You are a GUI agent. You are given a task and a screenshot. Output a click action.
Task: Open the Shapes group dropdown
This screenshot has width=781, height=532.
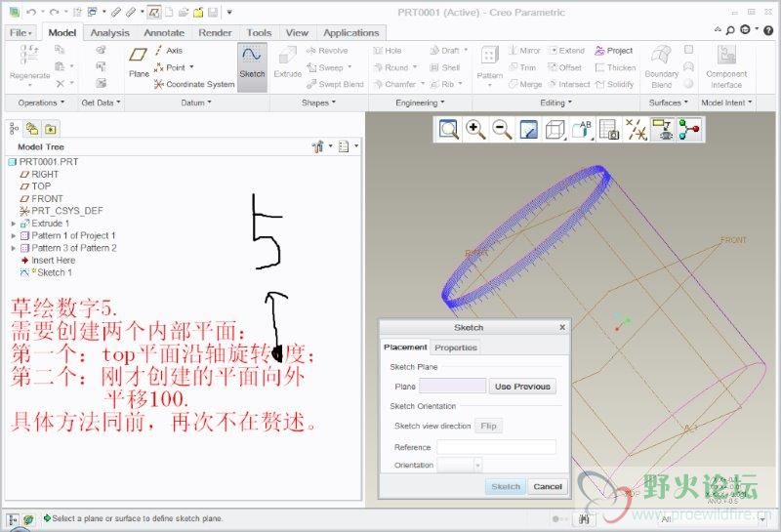[x=318, y=102]
